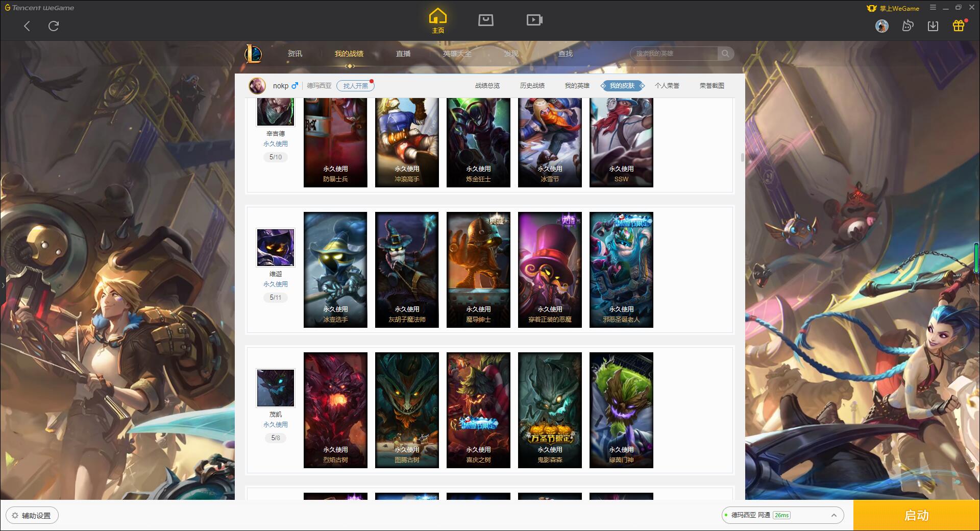Screen dimensions: 980x531
Task: Go back with the left arrow icon
Action: [27, 26]
